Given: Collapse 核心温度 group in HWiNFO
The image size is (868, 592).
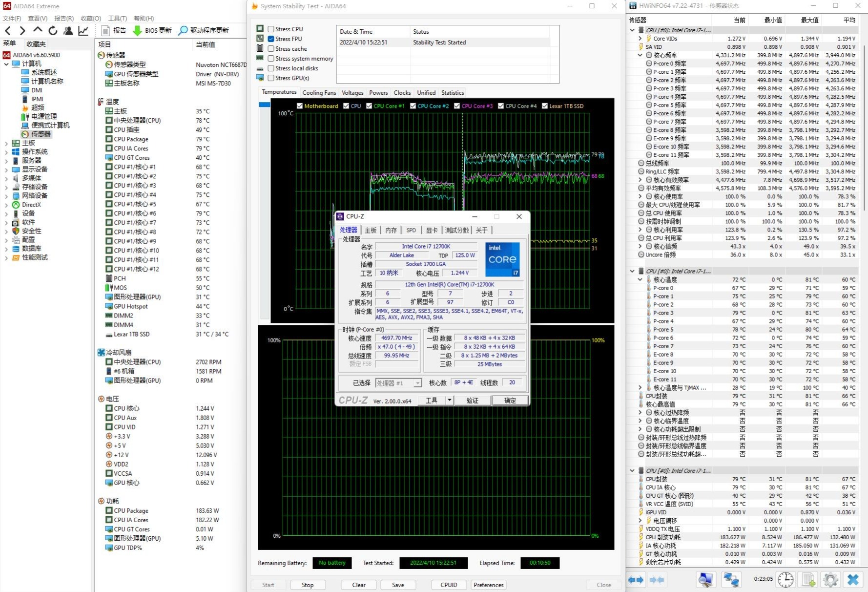Looking at the screenshot, I should [640, 279].
